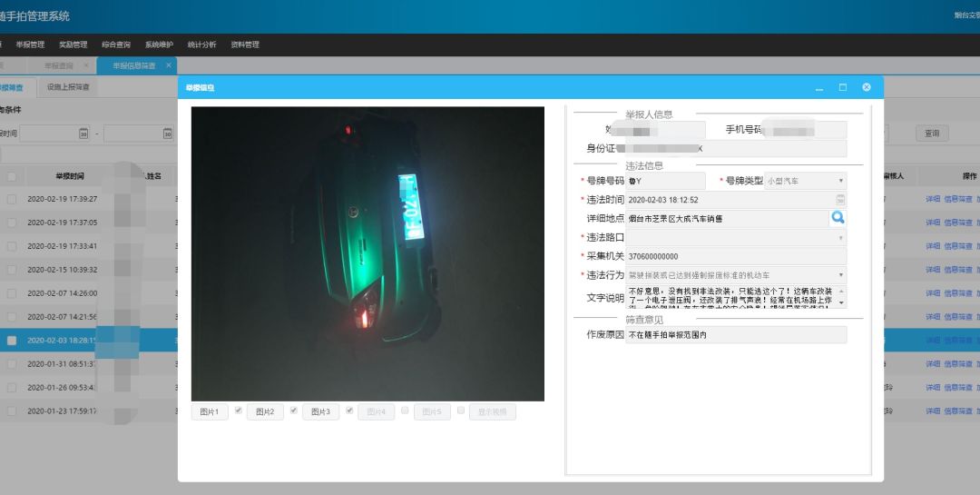
Task: Open the 统计分析 menu
Action: pyautogui.click(x=201, y=45)
